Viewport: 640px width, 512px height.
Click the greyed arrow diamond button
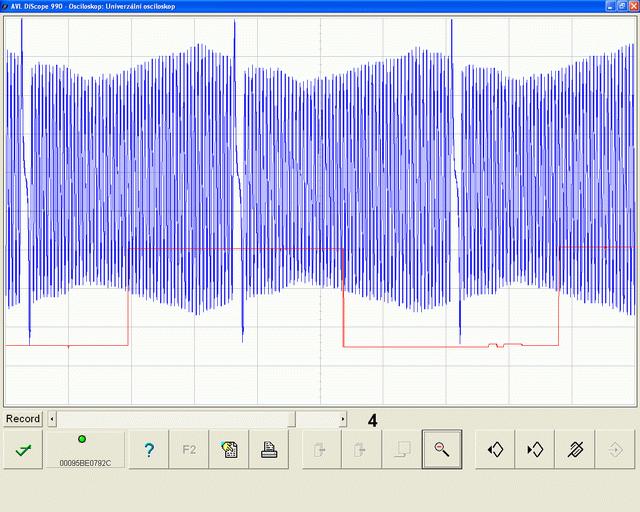[x=615, y=450]
